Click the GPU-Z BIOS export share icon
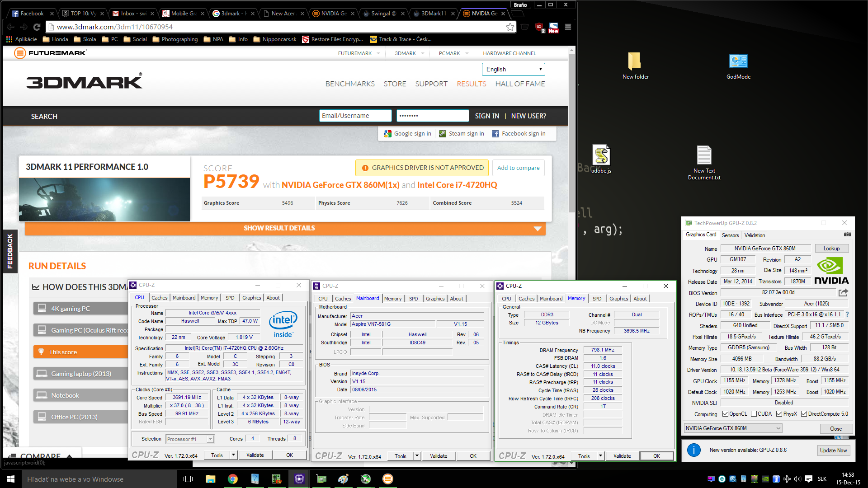 pyautogui.click(x=843, y=292)
